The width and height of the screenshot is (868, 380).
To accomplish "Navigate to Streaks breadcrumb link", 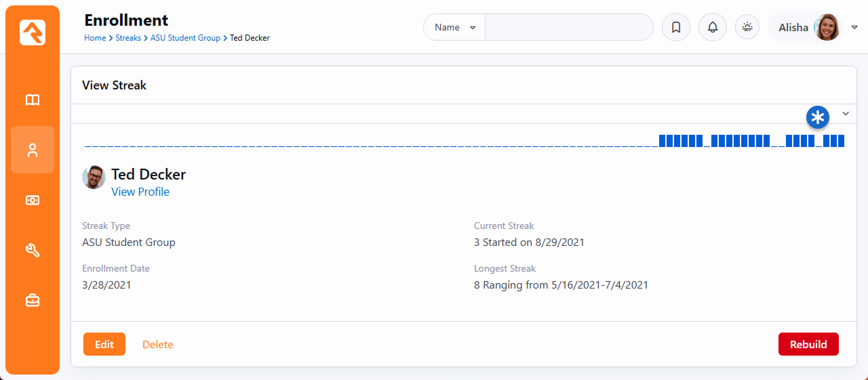I will [128, 38].
